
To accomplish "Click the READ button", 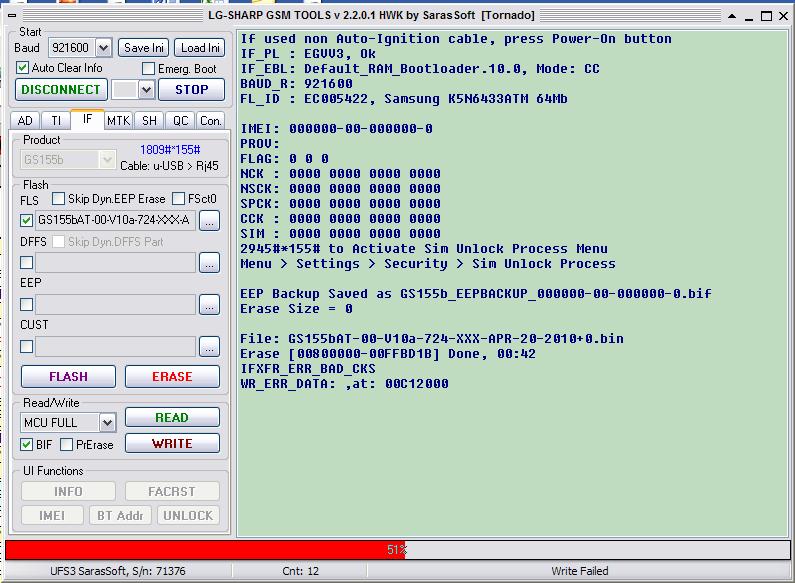I will (x=172, y=418).
